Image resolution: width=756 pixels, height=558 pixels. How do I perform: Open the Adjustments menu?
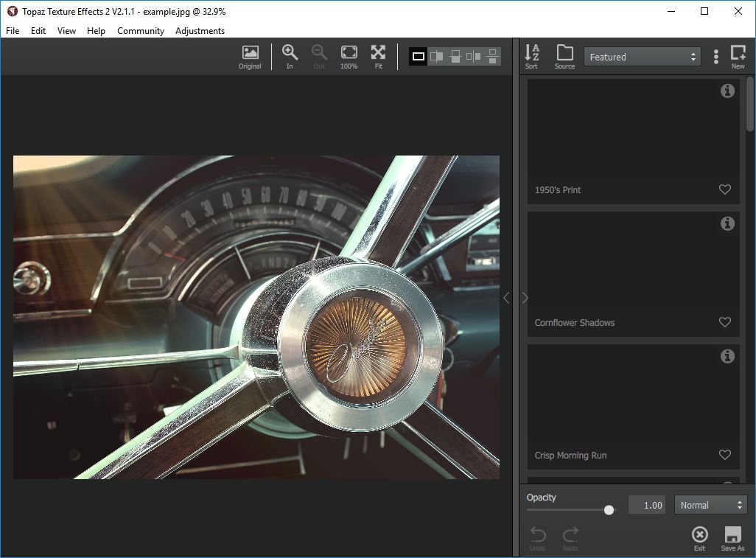coord(200,31)
